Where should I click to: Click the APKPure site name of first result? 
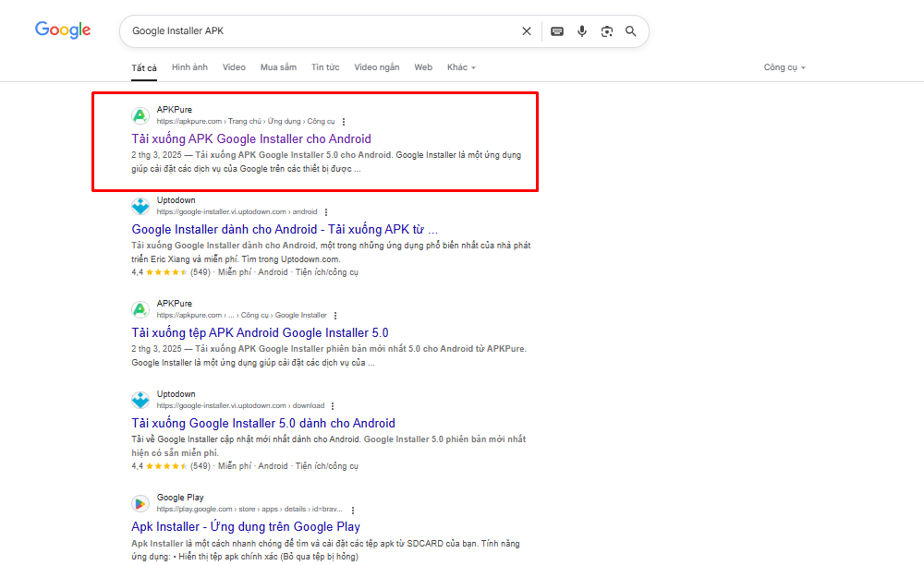coord(175,110)
